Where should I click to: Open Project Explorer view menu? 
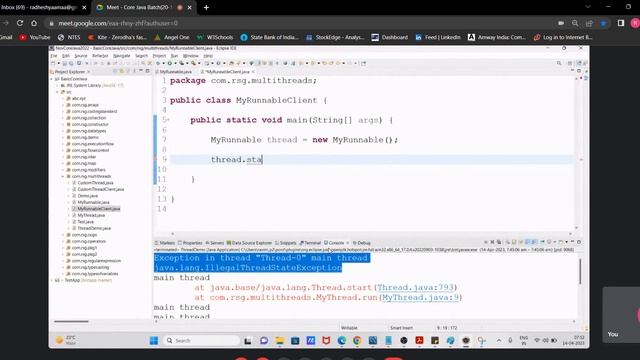(134, 71)
